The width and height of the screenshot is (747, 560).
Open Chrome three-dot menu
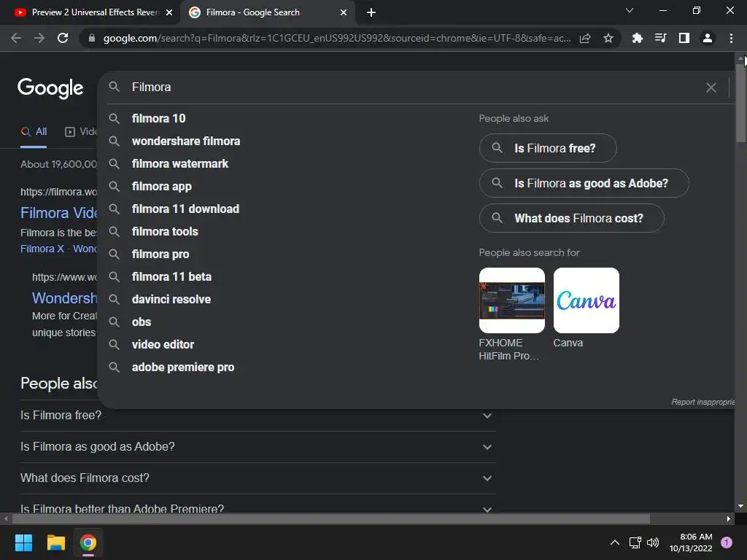[731, 38]
